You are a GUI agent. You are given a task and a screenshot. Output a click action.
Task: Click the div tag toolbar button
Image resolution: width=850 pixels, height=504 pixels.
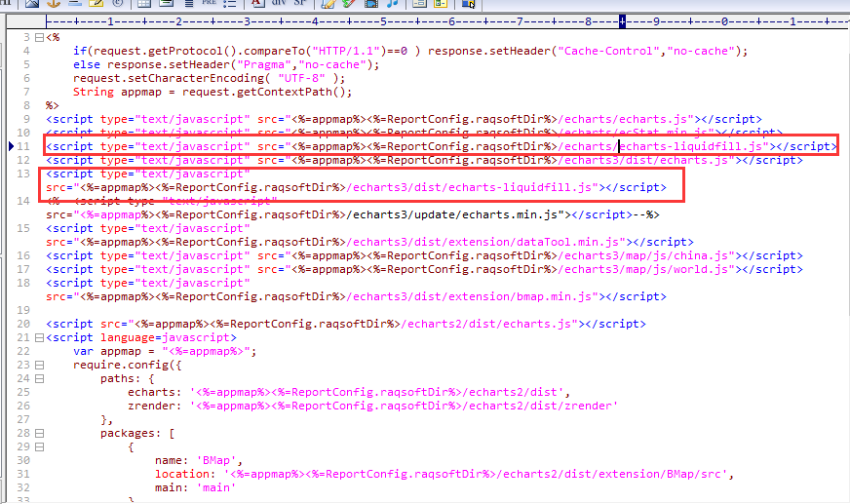tap(279, 2)
